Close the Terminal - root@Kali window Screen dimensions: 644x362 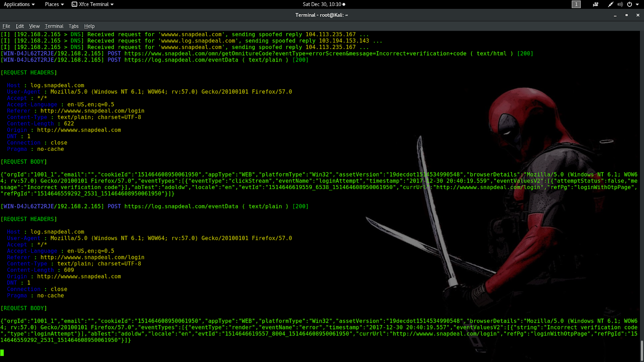pos(638,15)
